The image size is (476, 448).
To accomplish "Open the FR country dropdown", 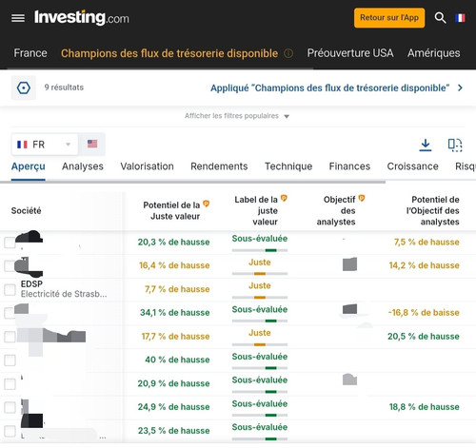I will (x=45, y=145).
